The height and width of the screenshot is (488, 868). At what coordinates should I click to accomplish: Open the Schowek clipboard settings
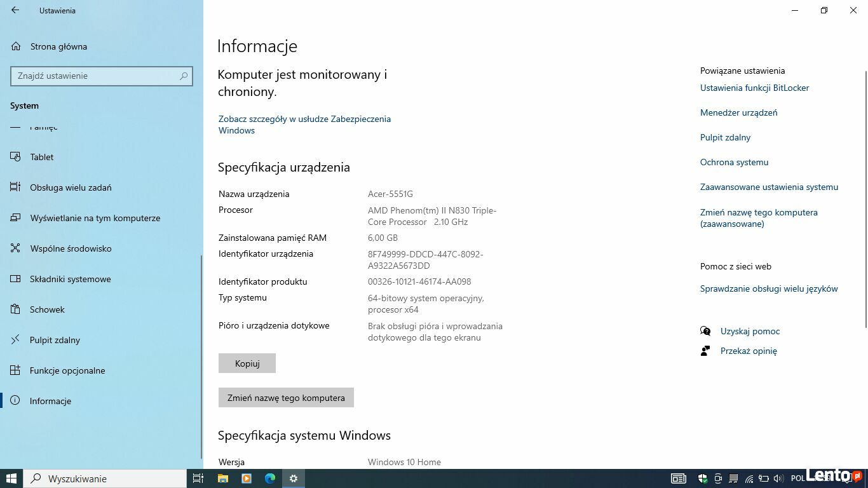pos(47,309)
